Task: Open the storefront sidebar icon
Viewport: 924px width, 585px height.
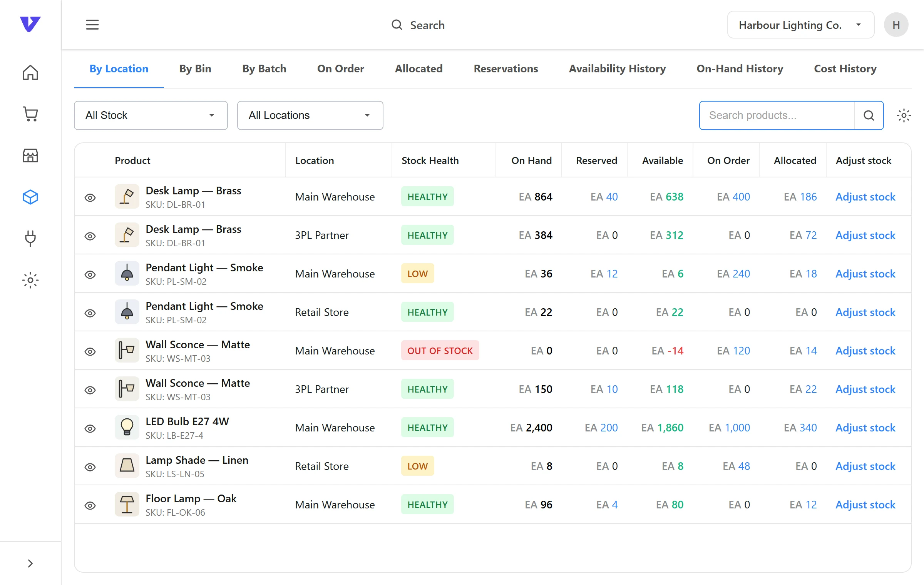Action: (30, 155)
